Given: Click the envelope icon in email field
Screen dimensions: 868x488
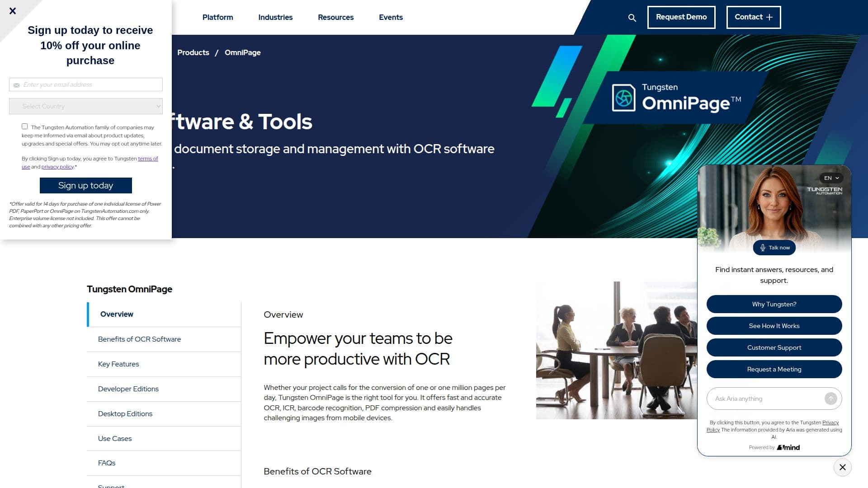Looking at the screenshot, I should (16, 85).
